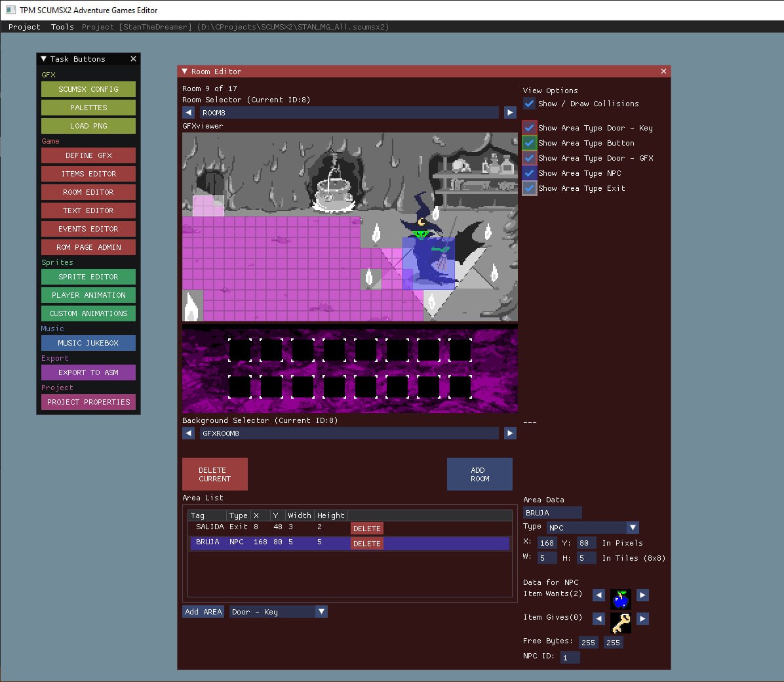Toggle Show Area Type Exit
This screenshot has height=682, width=784.
[529, 188]
